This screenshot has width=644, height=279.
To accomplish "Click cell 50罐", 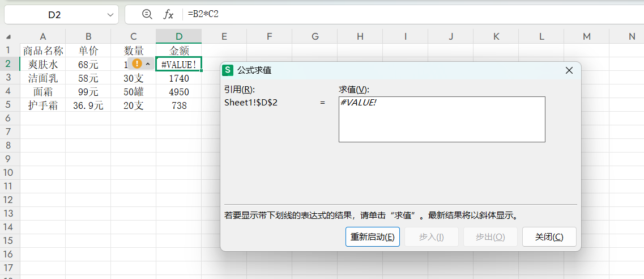I will point(134,92).
